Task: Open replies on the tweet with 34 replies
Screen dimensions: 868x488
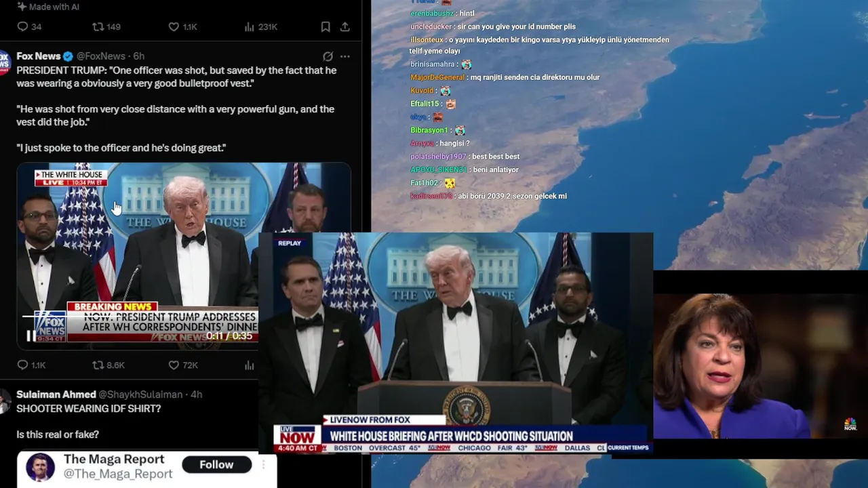Action: [29, 27]
